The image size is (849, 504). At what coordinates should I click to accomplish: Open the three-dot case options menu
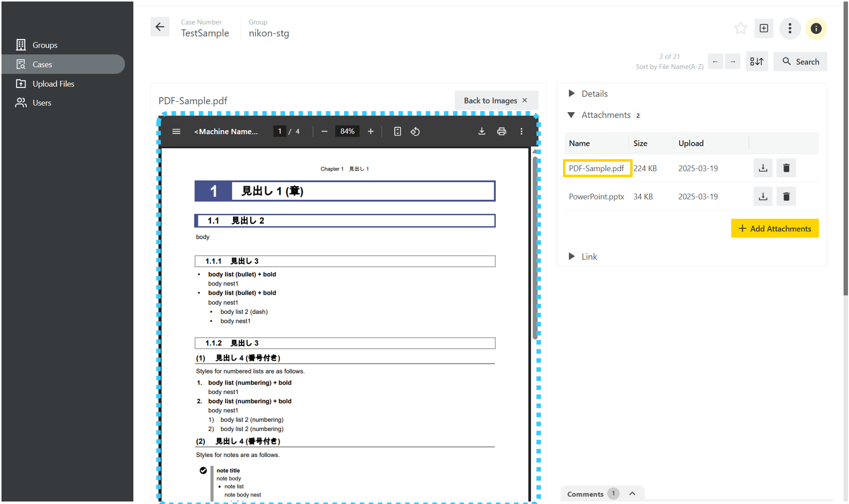(x=790, y=29)
